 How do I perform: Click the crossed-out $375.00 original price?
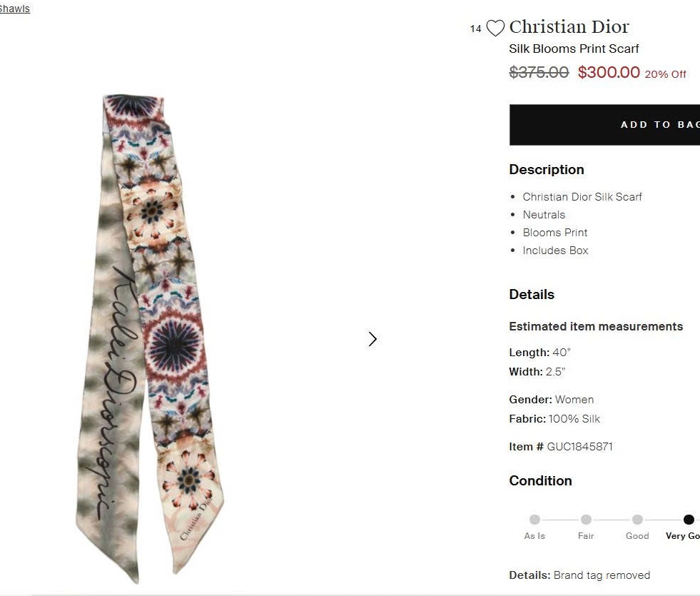click(539, 72)
